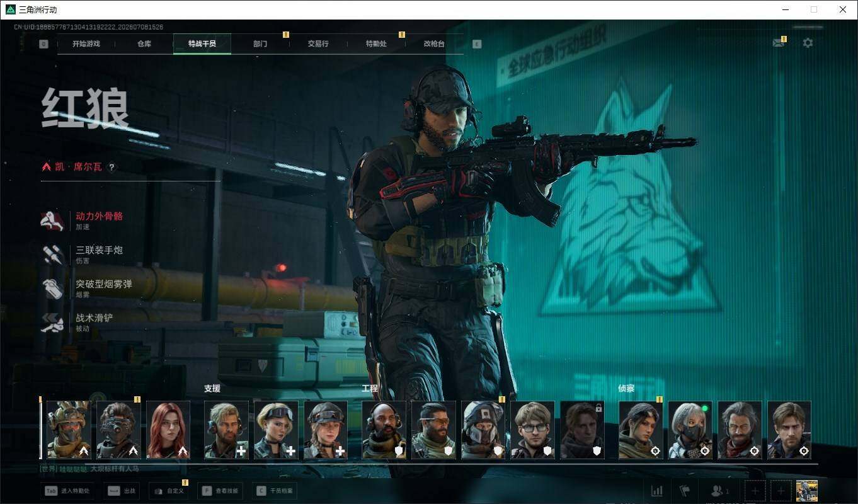Image resolution: width=858 pixels, height=504 pixels.
Task: Add teammate using first plus slot
Action: pyautogui.click(x=755, y=491)
